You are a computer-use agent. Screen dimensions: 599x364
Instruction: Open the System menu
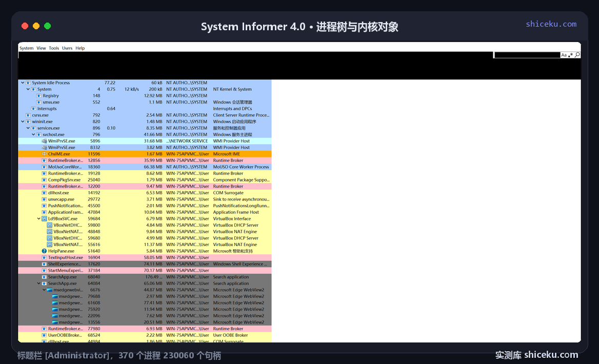(x=26, y=48)
